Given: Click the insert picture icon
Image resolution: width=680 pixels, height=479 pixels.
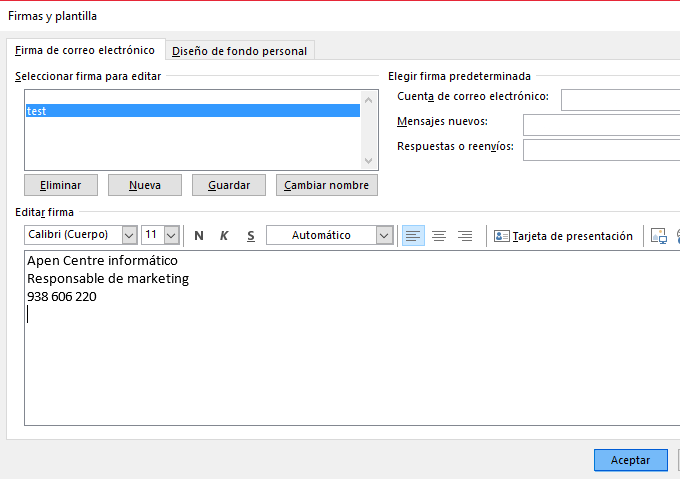Looking at the screenshot, I should [658, 236].
